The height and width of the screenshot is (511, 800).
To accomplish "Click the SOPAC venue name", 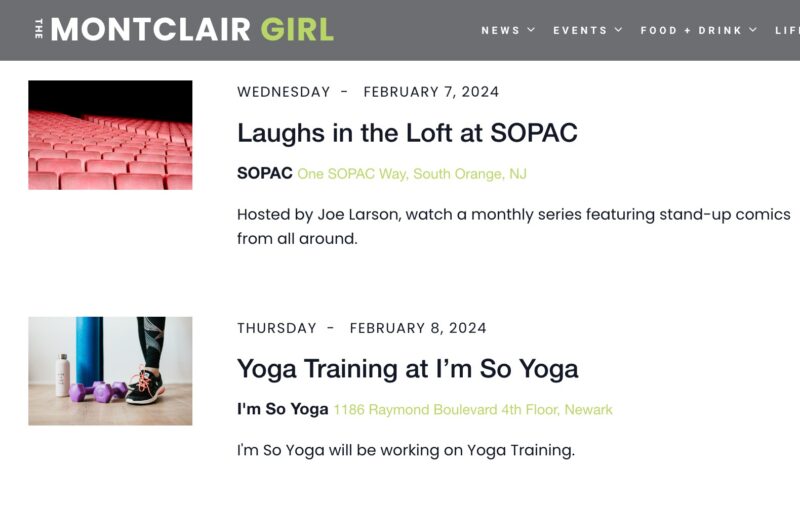I will point(265,173).
